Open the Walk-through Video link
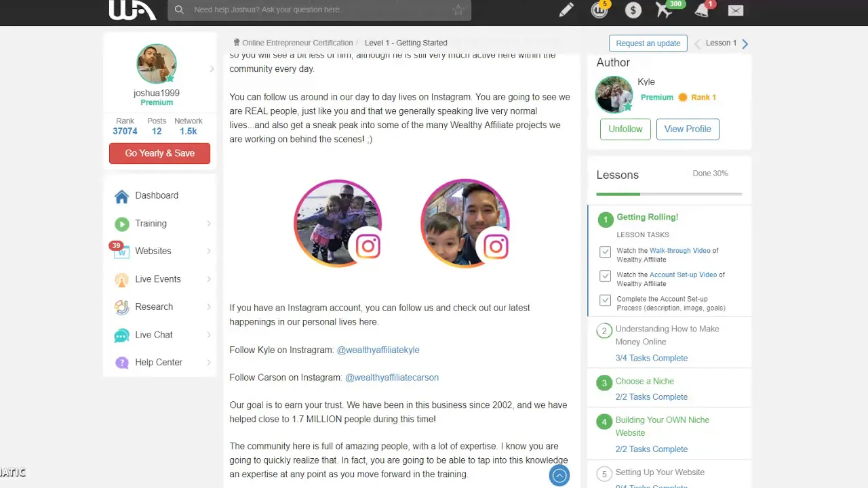 (x=680, y=251)
